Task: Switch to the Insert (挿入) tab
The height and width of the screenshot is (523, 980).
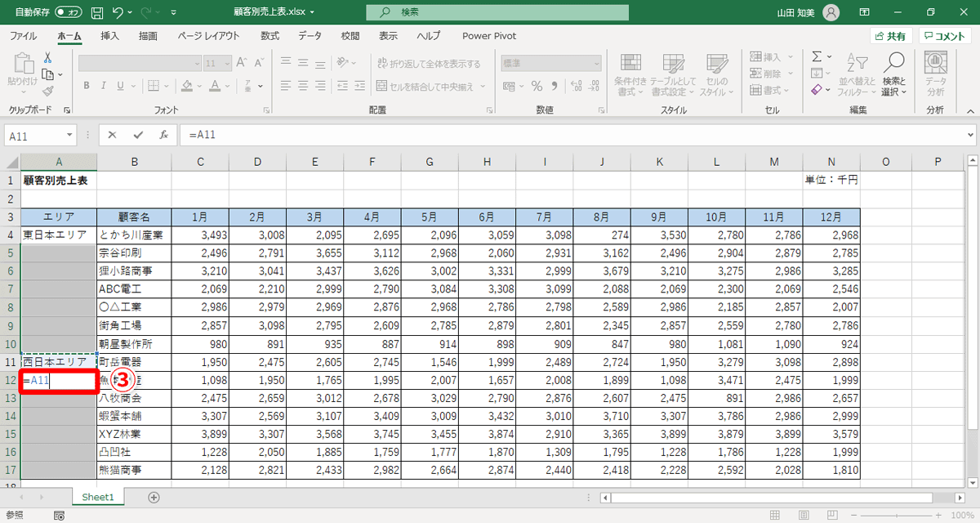Action: point(109,36)
